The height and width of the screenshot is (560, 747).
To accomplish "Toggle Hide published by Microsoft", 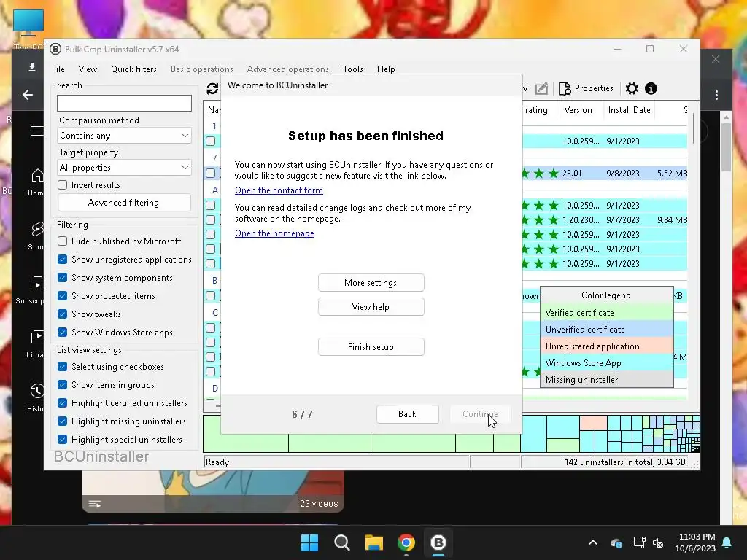I will pos(63,241).
